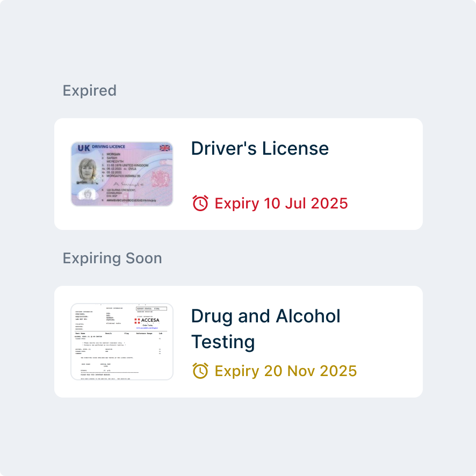Image resolution: width=476 pixels, height=476 pixels.
Task: Open the driving licence thumbnail preview
Action: pos(122,173)
